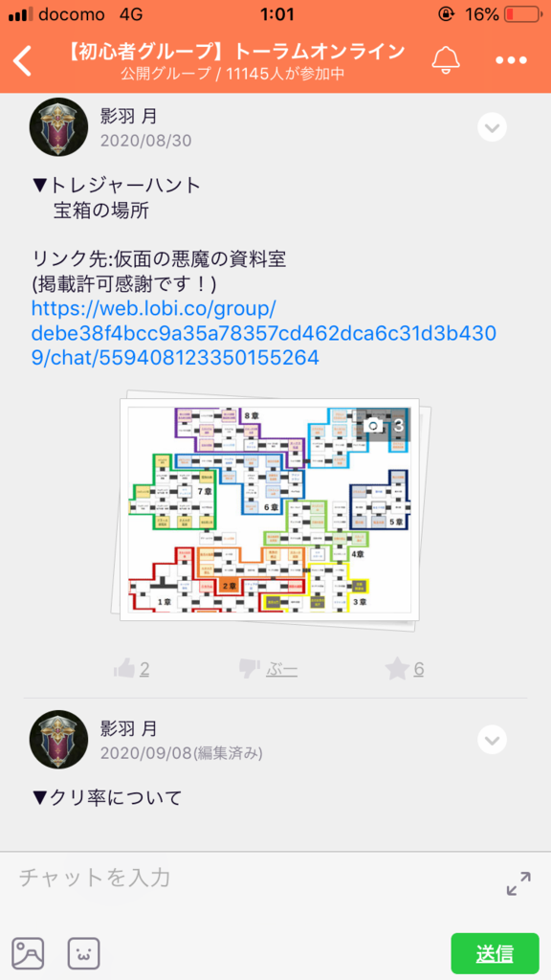Open the chapter map image thumbnail
Screen dimensions: 551x980
[270, 509]
